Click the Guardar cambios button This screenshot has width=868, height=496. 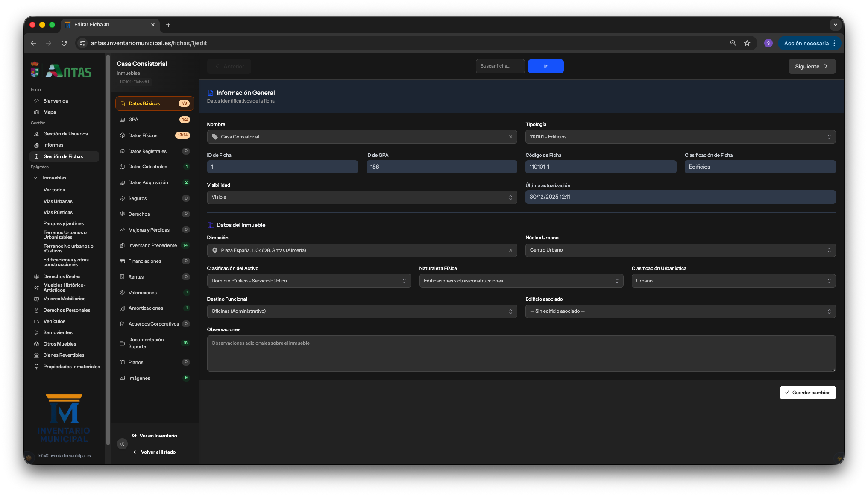(x=807, y=393)
